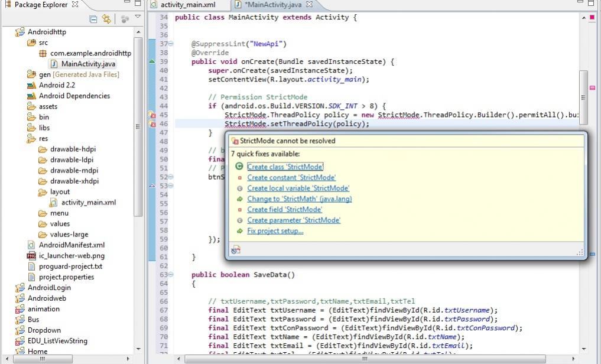Select the AndroidLogin project

tap(49, 287)
